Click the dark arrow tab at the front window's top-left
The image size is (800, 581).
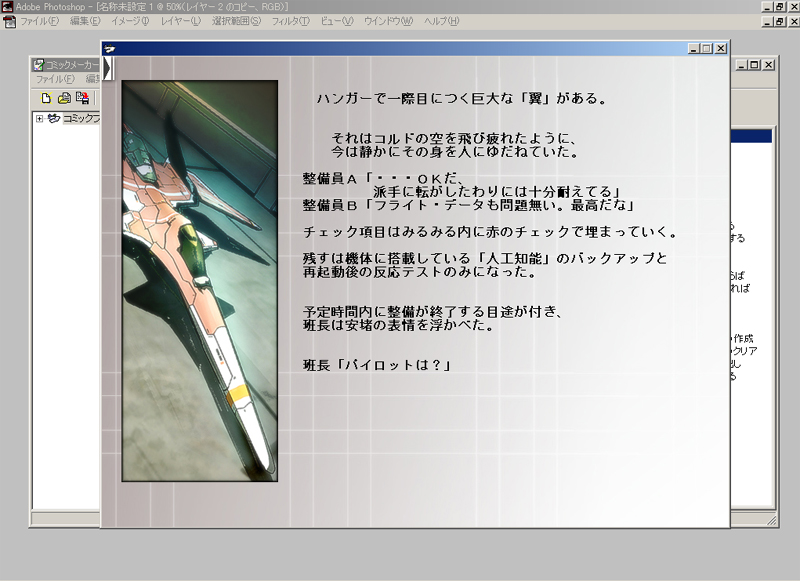tap(107, 68)
